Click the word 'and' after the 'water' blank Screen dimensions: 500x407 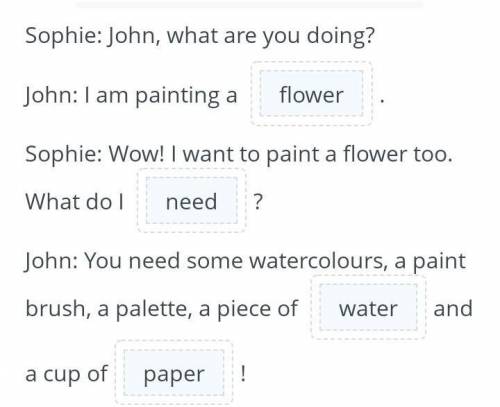[x=453, y=308]
